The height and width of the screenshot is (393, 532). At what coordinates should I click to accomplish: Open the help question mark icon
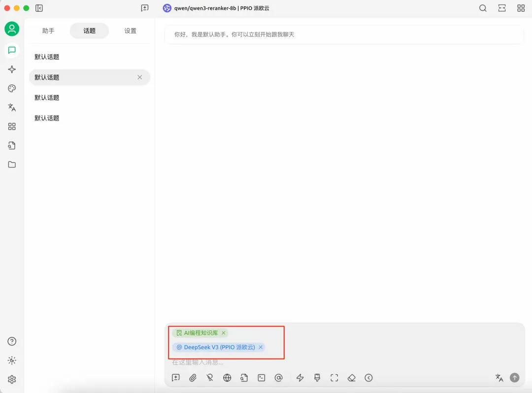[x=12, y=341]
